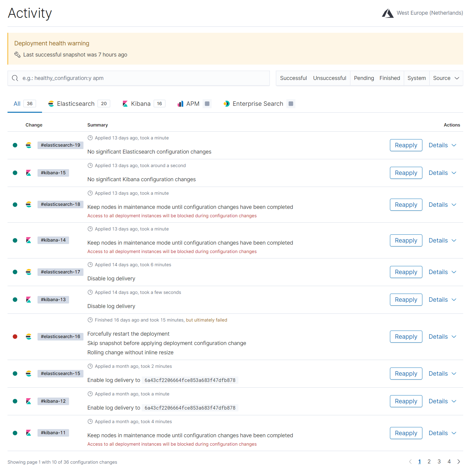The width and height of the screenshot is (468, 476).
Task: Switch to the Elasticsearch tab
Action: [x=79, y=104]
